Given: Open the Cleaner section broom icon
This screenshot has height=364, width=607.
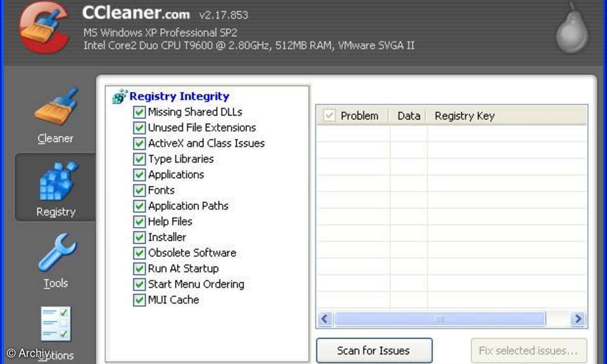Looking at the screenshot, I should 56,108.
